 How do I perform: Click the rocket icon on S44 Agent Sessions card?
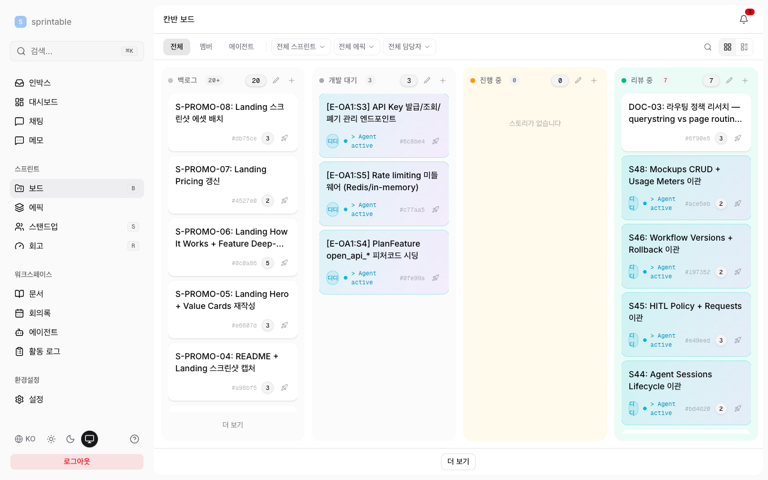tap(738, 408)
